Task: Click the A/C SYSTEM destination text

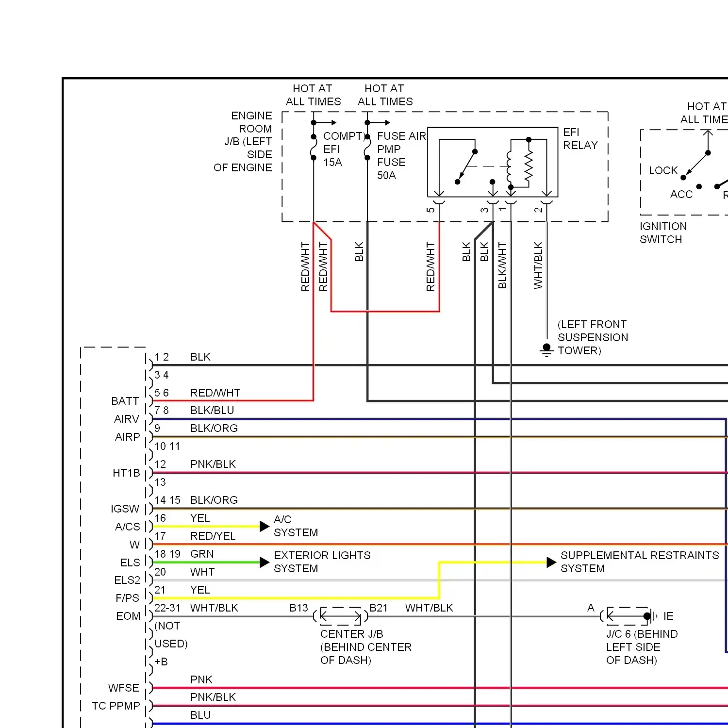Action: click(x=296, y=526)
